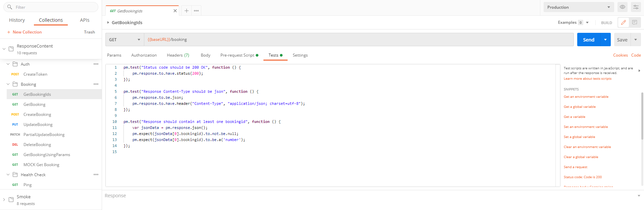Click New Collection link
Viewport: 644px width, 210px height.
(27, 32)
